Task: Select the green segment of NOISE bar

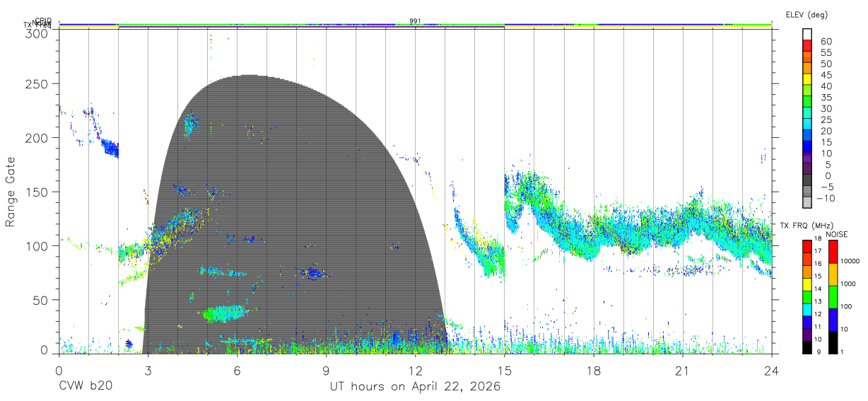Action: pos(832,297)
